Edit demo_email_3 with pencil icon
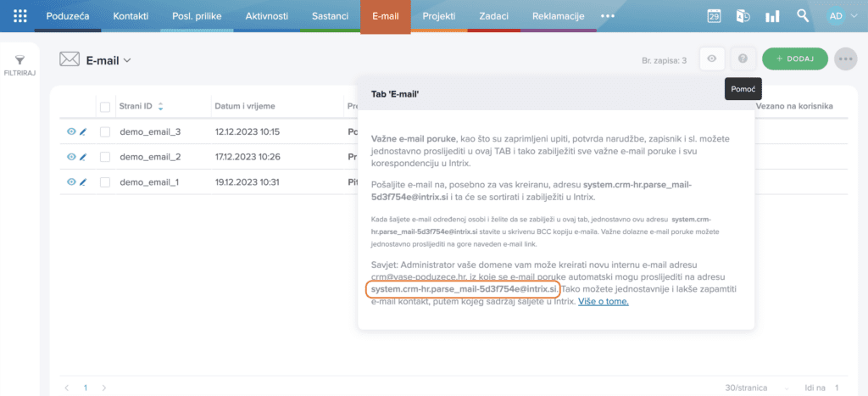868x396 pixels. pos(83,131)
